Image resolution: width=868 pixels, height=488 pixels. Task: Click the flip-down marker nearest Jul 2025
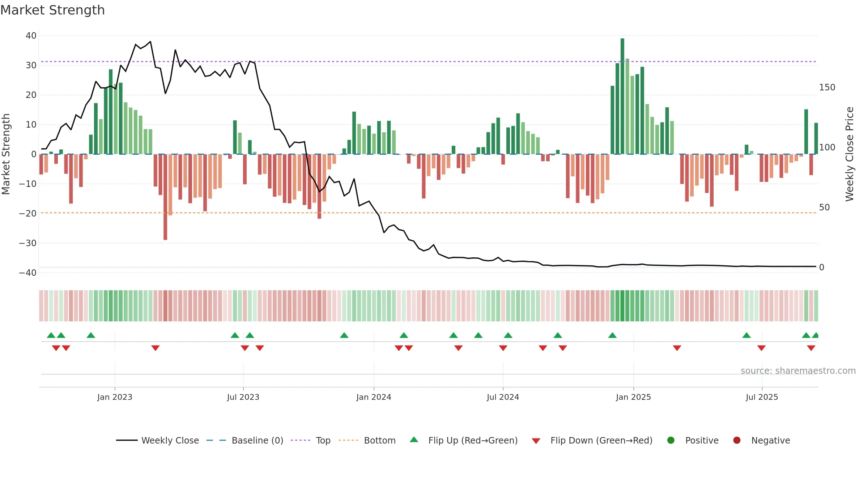[x=761, y=348]
